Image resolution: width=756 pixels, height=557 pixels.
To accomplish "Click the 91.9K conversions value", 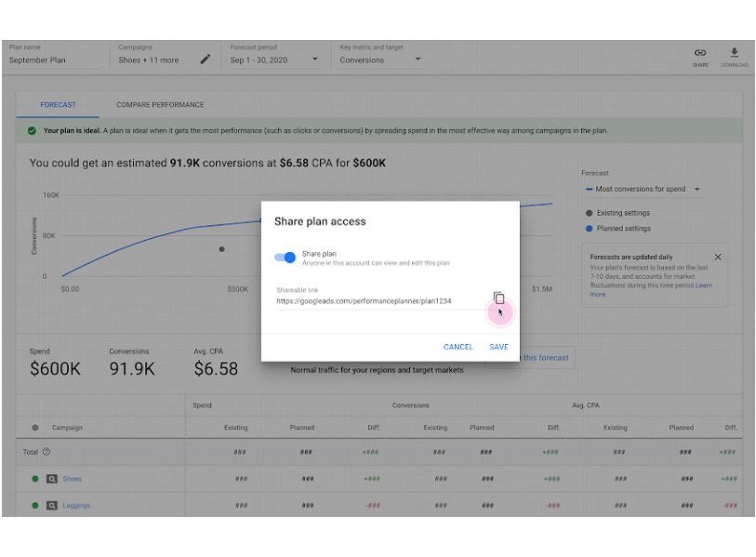I will click(x=132, y=369).
